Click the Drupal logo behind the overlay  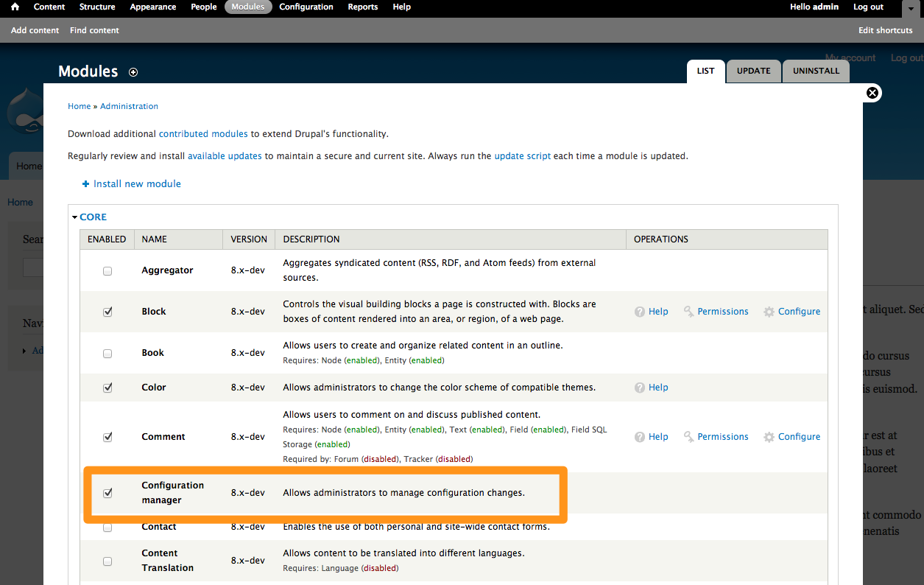click(24, 112)
